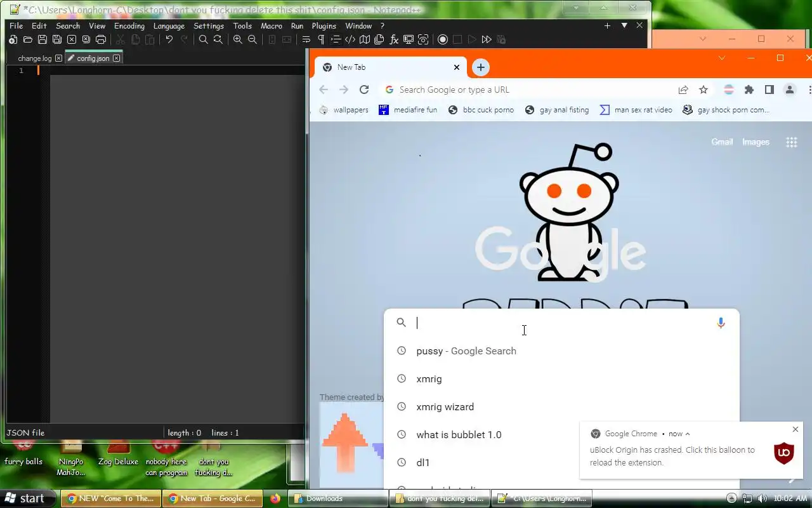
Task: Click 'length : 0' in Notepad++ status bar
Action: [184, 433]
